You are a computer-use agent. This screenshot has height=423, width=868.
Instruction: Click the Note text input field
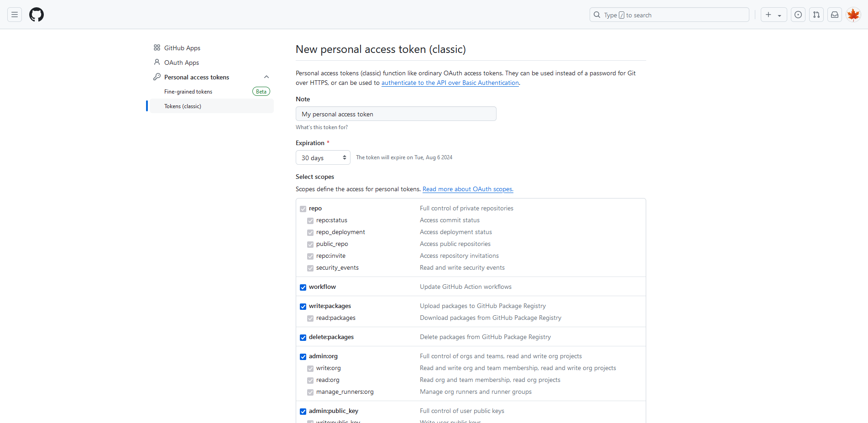[x=396, y=114]
